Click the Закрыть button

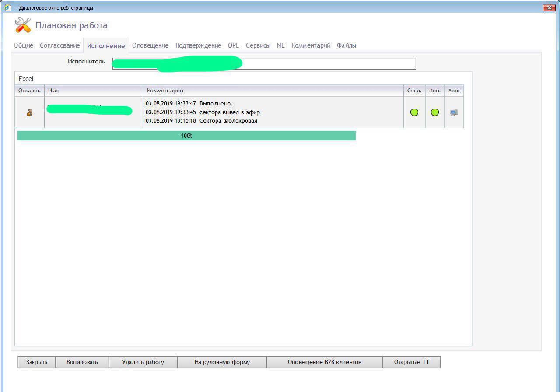point(37,362)
